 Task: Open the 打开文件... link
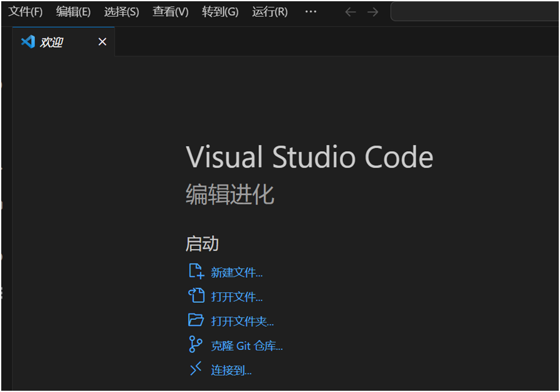click(236, 297)
